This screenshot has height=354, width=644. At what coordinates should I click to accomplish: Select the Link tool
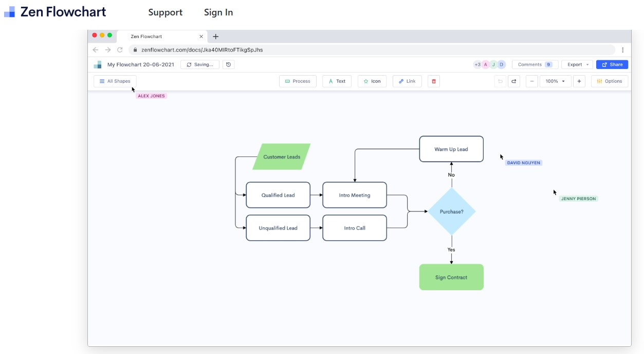pyautogui.click(x=407, y=81)
